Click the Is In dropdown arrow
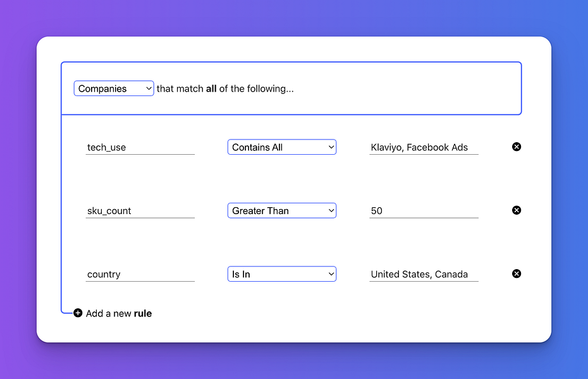The height and width of the screenshot is (379, 588). (331, 274)
